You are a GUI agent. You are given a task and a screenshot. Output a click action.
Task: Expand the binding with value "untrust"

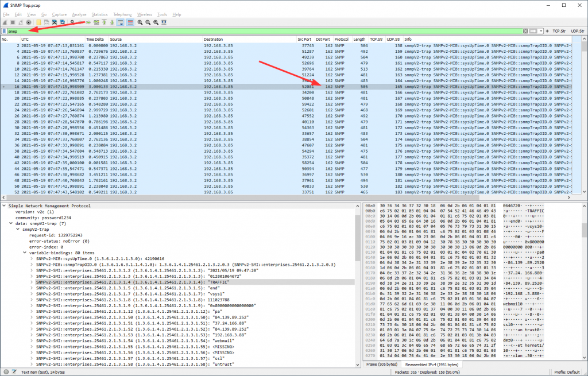click(x=32, y=365)
